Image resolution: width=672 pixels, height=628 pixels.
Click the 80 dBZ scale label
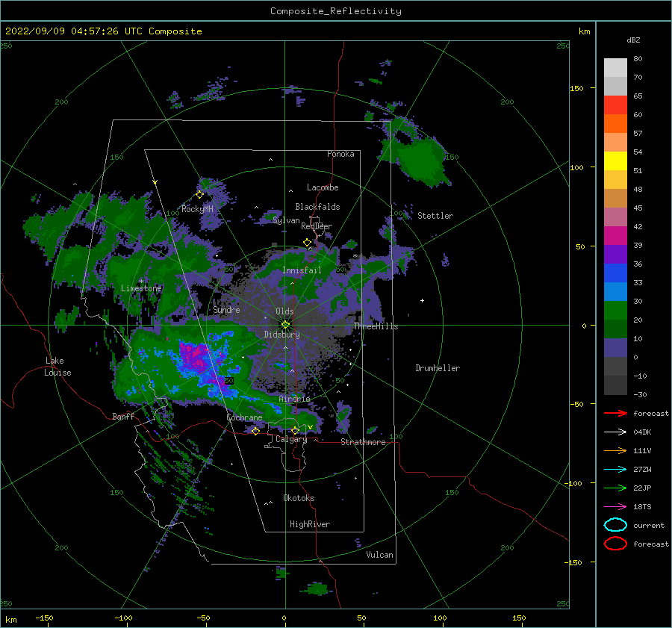638,59
